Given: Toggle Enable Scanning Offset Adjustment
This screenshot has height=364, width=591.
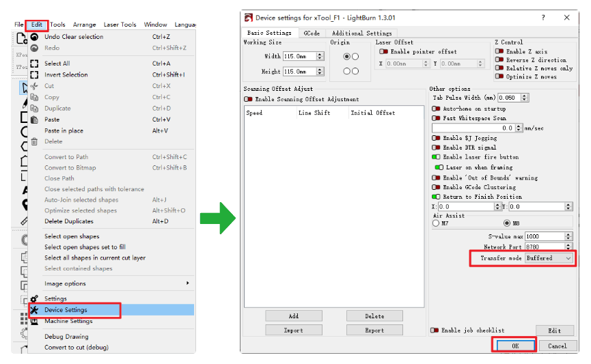Looking at the screenshot, I should point(248,99).
